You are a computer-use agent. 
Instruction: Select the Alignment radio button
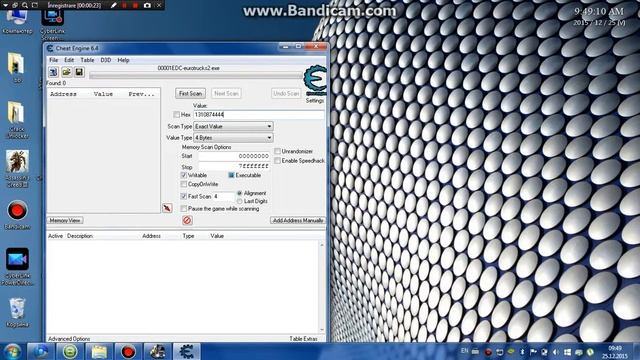click(240, 193)
